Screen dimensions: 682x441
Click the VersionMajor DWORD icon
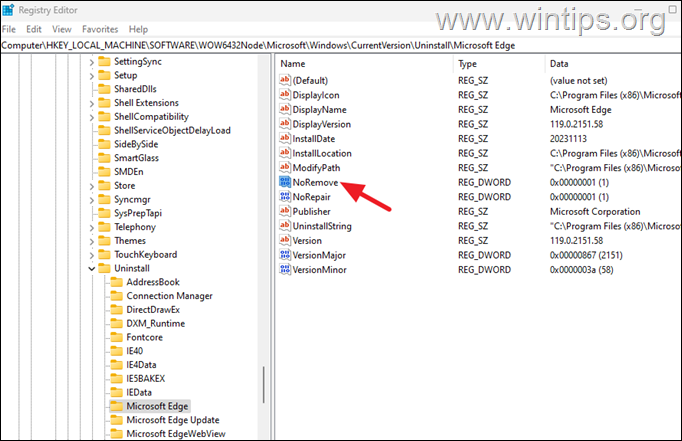click(x=285, y=255)
